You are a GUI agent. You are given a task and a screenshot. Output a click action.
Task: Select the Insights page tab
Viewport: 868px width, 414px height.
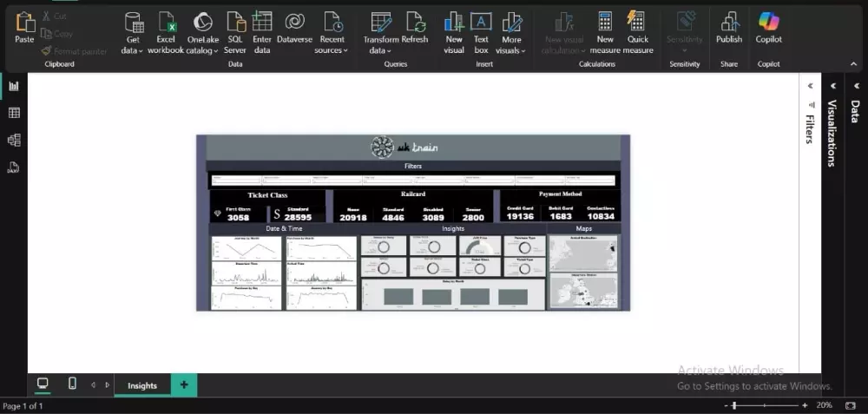click(x=142, y=385)
